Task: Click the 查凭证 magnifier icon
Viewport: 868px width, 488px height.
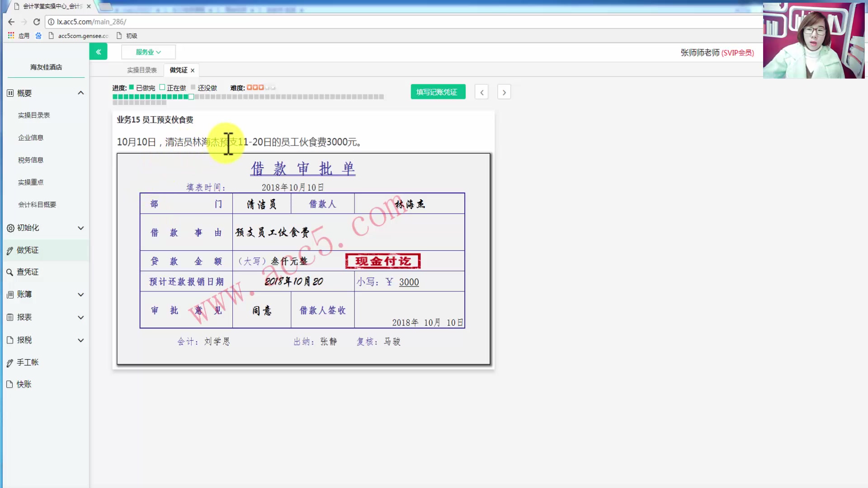Action: click(9, 272)
